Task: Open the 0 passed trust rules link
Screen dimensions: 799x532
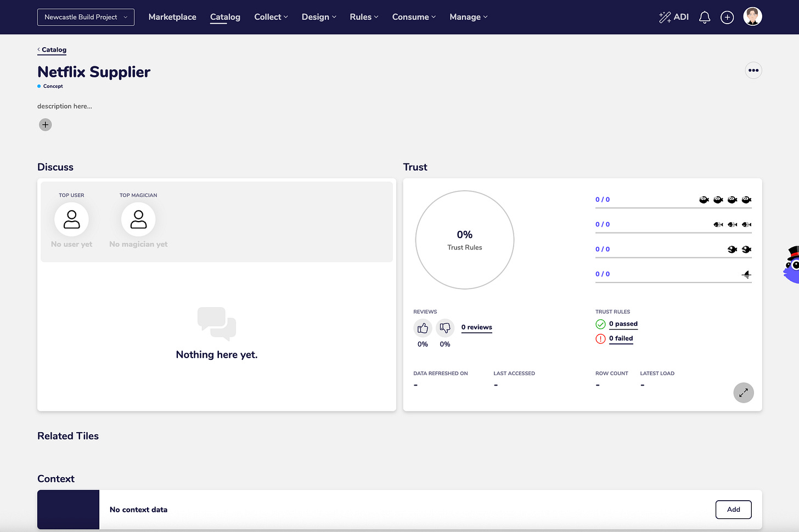Action: [623, 324]
